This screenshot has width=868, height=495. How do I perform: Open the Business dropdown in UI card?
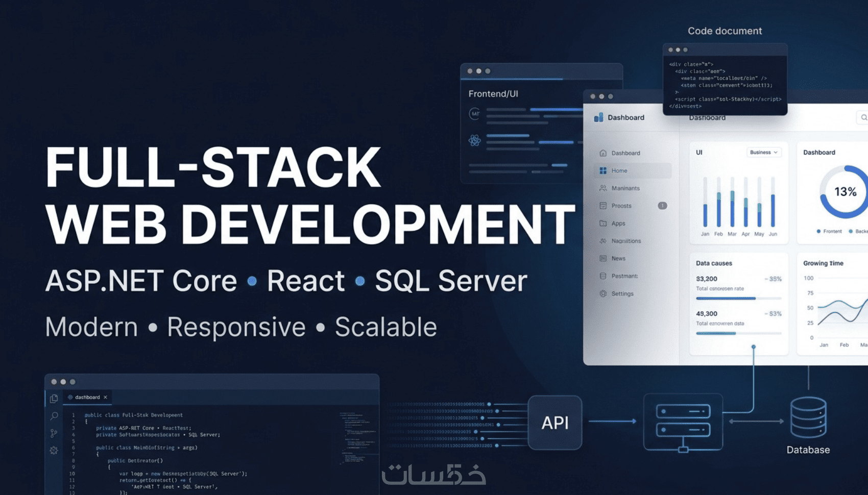pyautogui.click(x=764, y=153)
